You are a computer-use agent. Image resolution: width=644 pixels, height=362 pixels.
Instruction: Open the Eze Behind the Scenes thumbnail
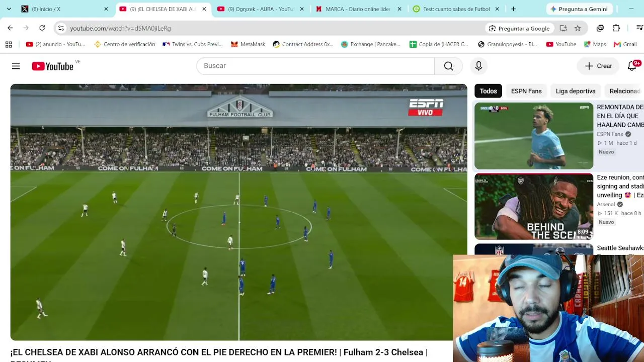(534, 207)
